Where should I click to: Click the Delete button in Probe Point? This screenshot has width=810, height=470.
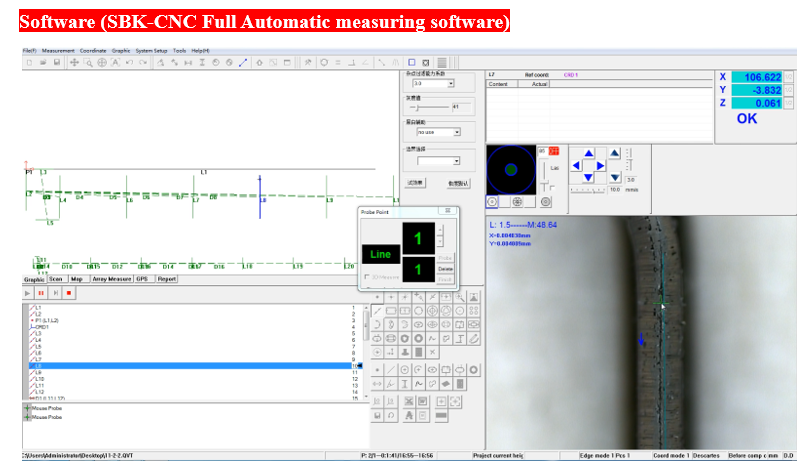tap(446, 268)
